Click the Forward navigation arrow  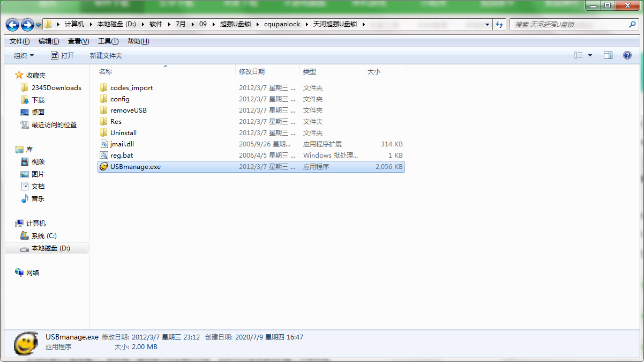(x=27, y=24)
